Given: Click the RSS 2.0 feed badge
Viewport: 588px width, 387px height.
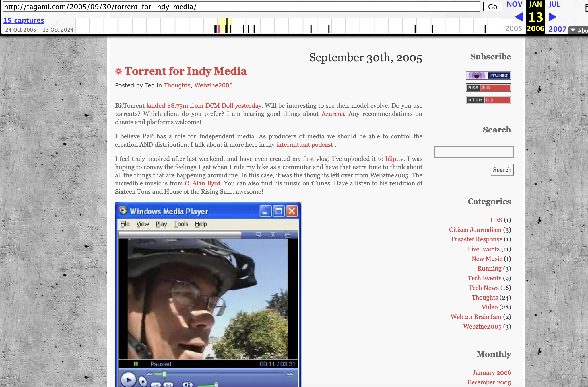Looking at the screenshot, I should pyautogui.click(x=488, y=88).
